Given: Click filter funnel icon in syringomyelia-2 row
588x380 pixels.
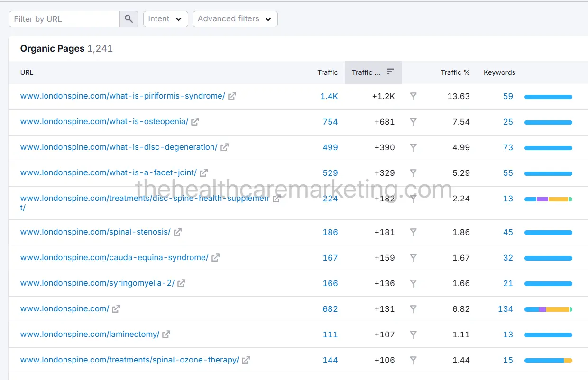Looking at the screenshot, I should [x=413, y=283].
